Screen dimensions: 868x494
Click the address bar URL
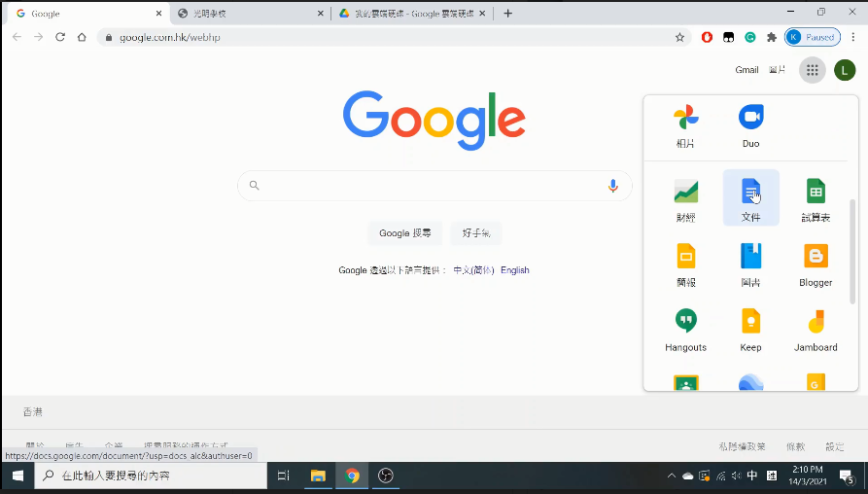pyautogui.click(x=170, y=37)
